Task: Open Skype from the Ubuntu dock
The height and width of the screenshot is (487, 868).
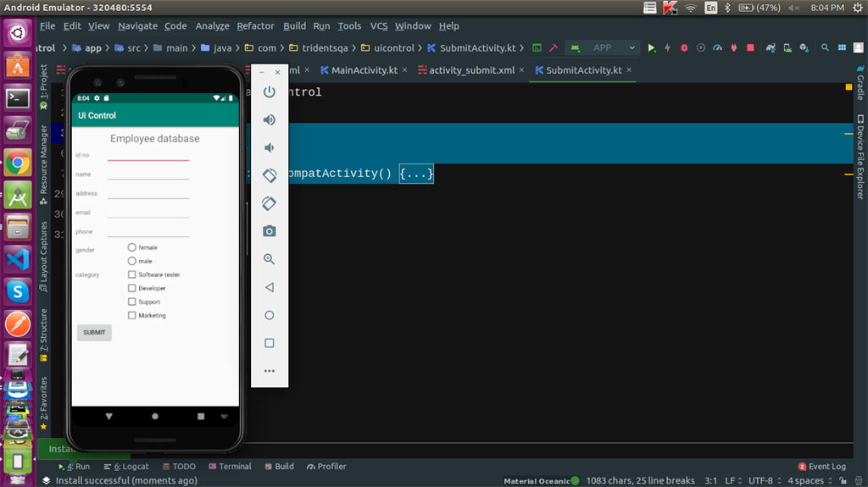Action: tap(18, 292)
